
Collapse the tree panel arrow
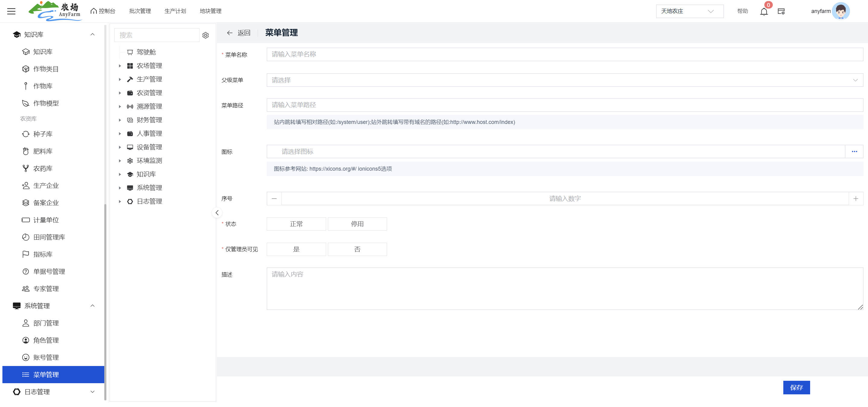point(217,213)
